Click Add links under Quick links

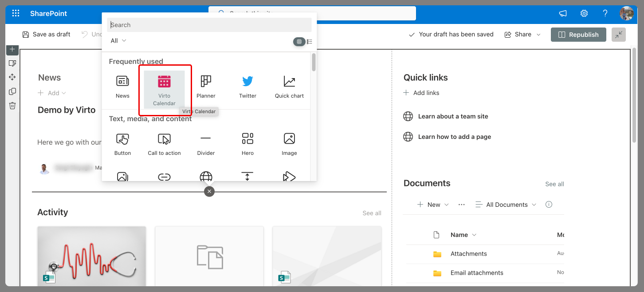(421, 93)
